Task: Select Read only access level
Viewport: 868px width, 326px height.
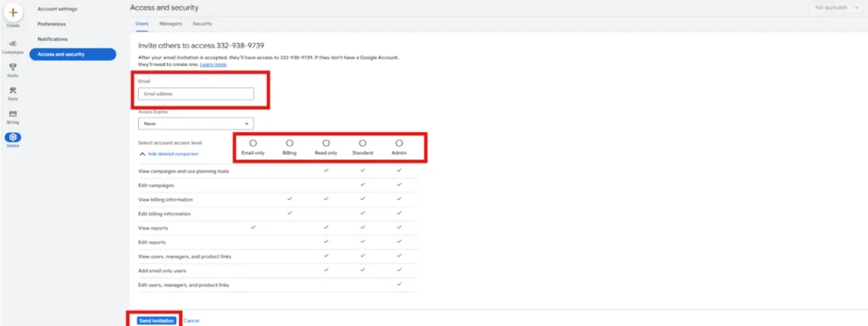Action: coord(326,143)
